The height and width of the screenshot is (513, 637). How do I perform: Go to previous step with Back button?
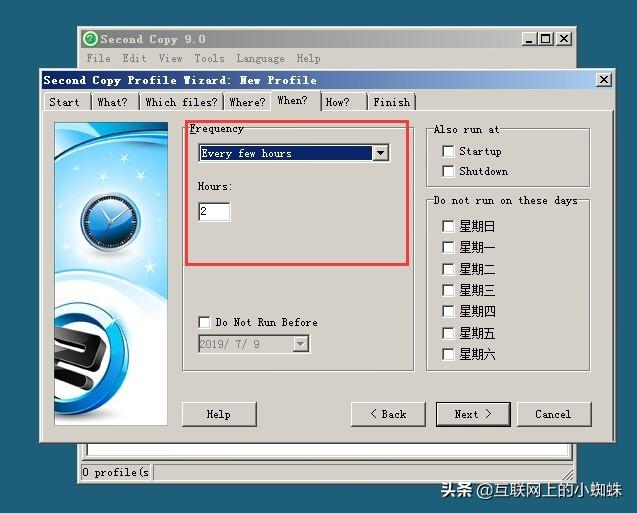(x=388, y=414)
